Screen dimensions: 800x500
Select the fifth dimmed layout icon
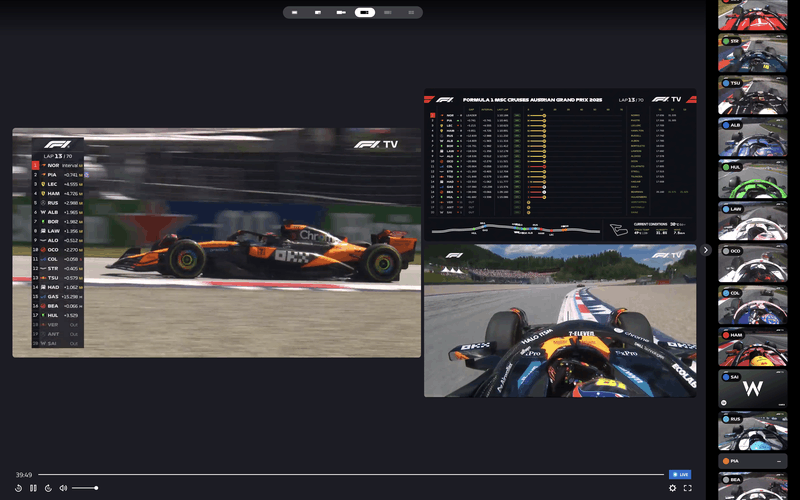(x=388, y=12)
